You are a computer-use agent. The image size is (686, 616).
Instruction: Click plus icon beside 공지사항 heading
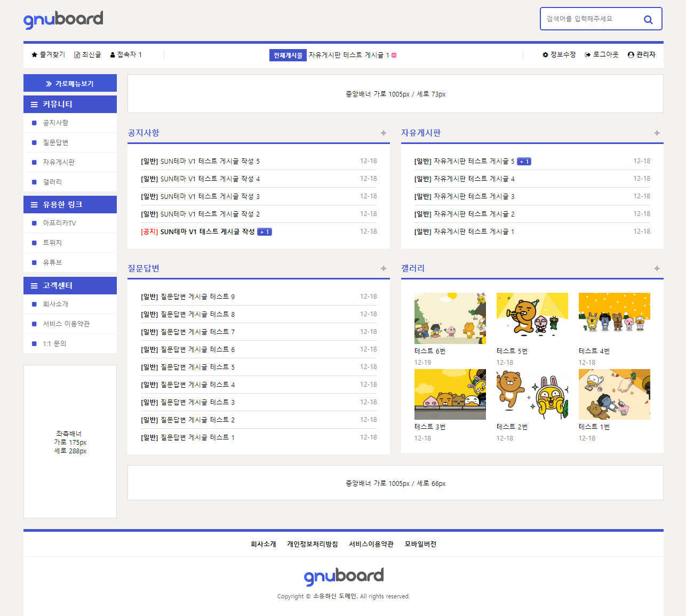[384, 133]
